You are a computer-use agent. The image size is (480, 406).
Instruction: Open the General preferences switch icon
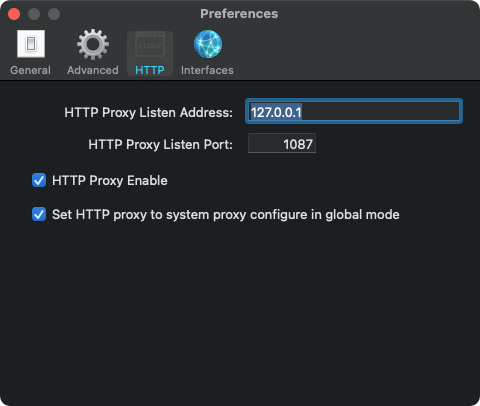31,44
